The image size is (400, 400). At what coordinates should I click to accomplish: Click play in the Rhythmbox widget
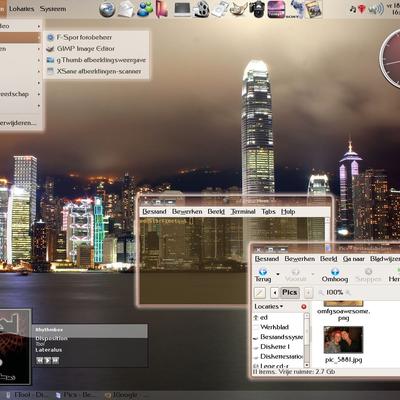48,360
